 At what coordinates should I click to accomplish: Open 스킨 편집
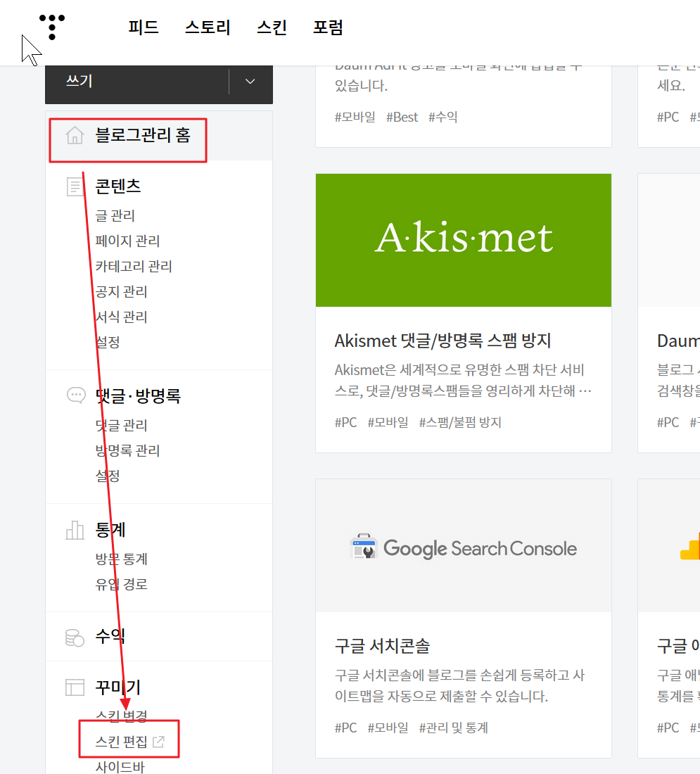[122, 742]
